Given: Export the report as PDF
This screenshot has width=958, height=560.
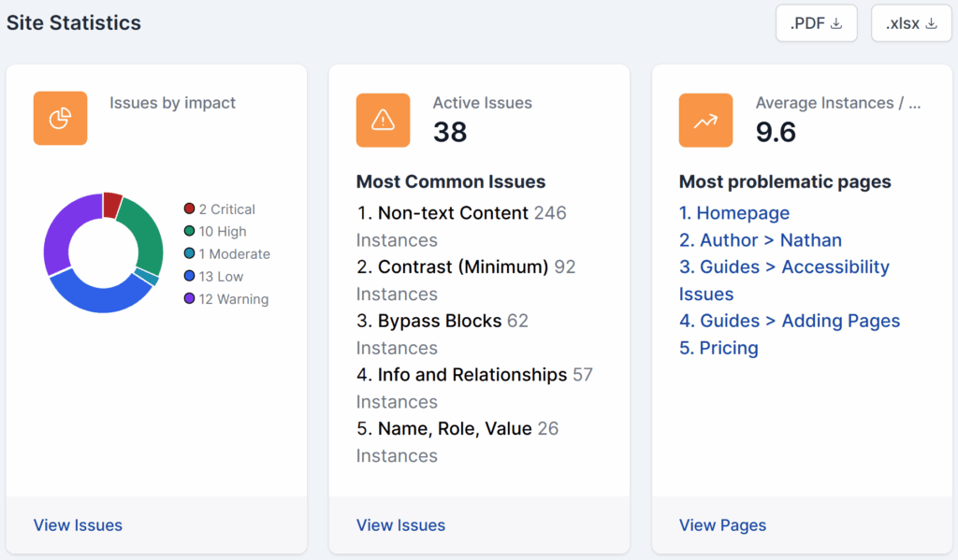Looking at the screenshot, I should pos(816,22).
